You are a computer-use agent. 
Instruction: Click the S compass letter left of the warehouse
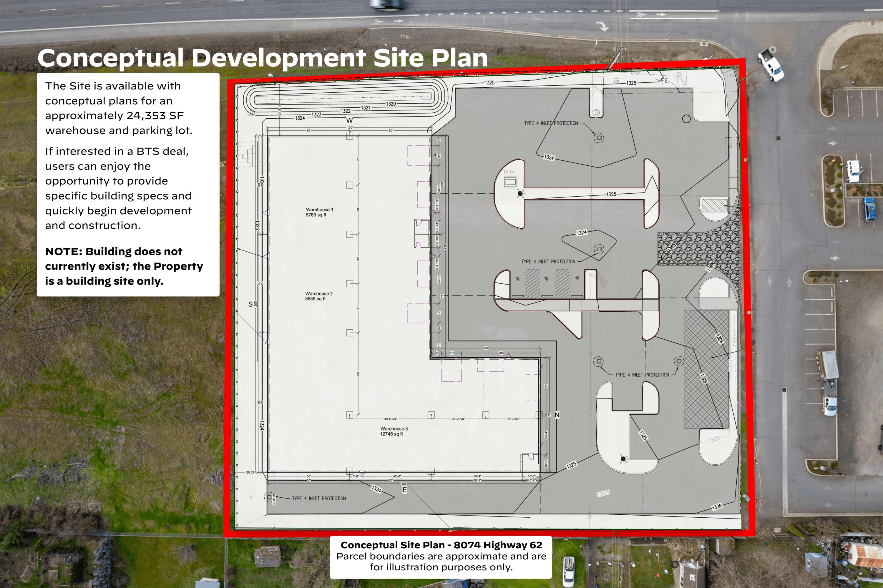click(250, 304)
